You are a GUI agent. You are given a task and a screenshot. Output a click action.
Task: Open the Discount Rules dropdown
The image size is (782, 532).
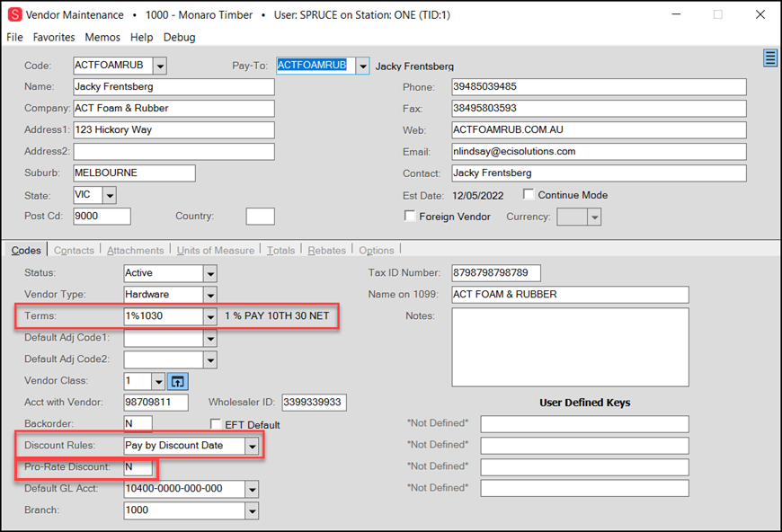click(x=252, y=446)
